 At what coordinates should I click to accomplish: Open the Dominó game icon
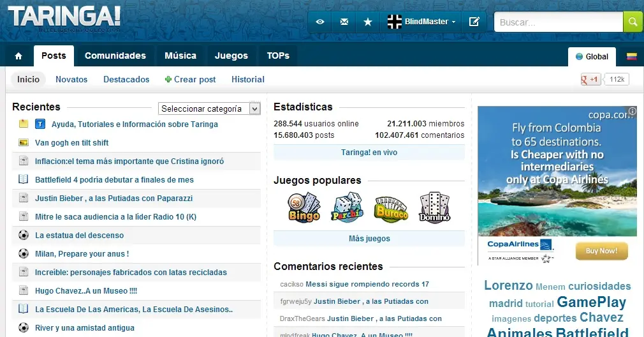click(x=434, y=207)
